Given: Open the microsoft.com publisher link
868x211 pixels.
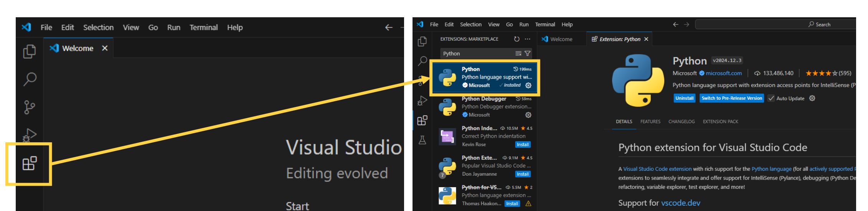Looking at the screenshot, I should (x=724, y=73).
